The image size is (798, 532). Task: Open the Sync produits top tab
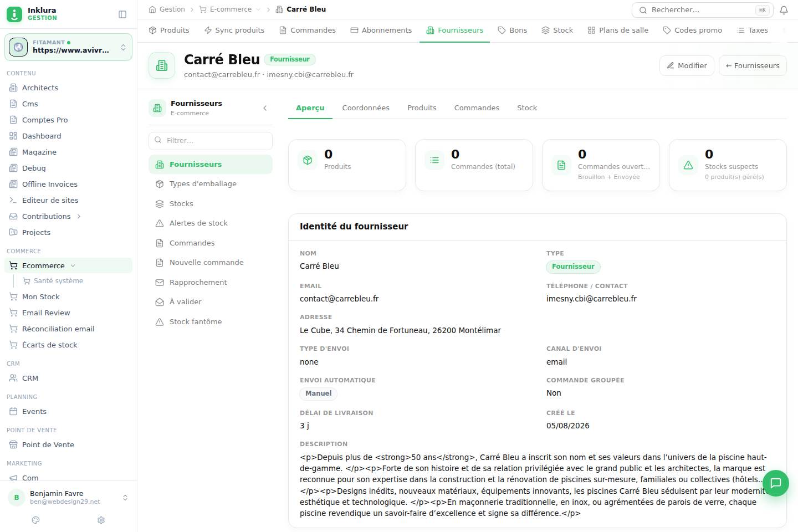(234, 30)
